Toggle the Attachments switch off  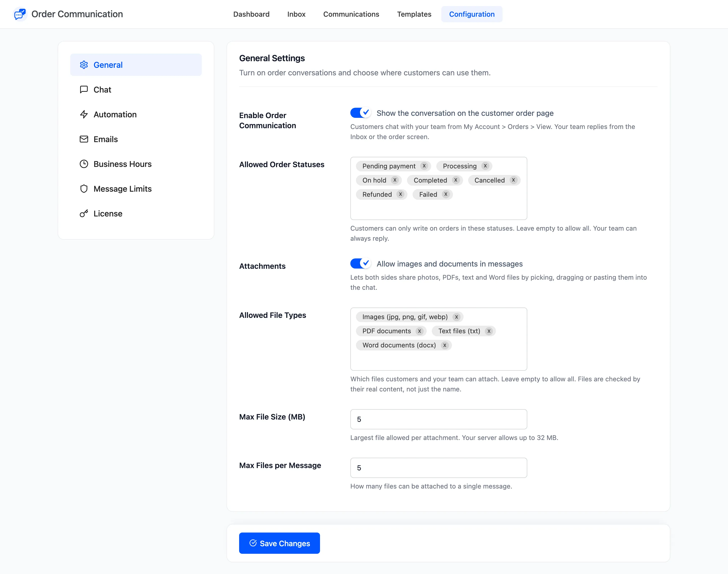(x=360, y=263)
